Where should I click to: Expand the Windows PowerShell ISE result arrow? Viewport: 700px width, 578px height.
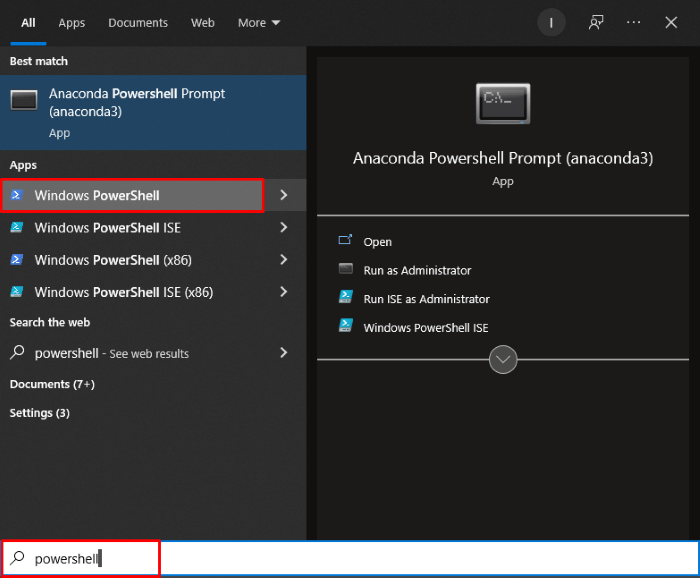(283, 227)
